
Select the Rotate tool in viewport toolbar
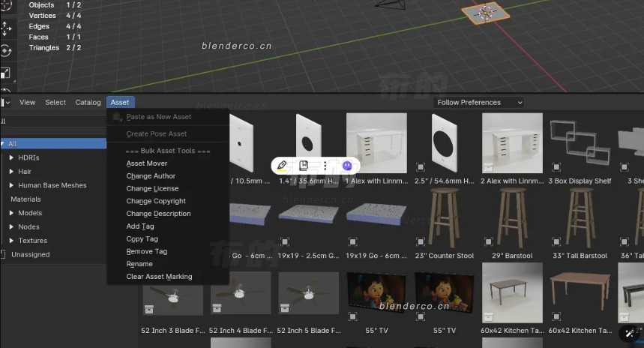[x=6, y=51]
